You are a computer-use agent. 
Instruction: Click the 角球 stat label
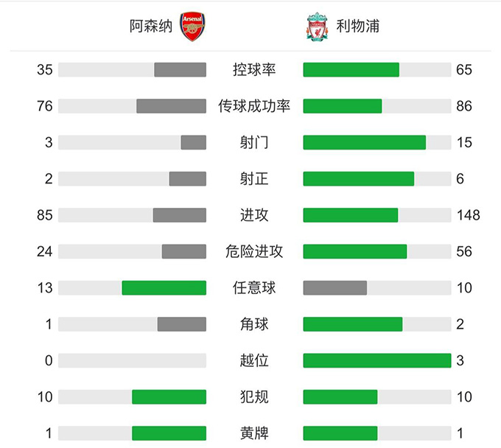point(254,323)
